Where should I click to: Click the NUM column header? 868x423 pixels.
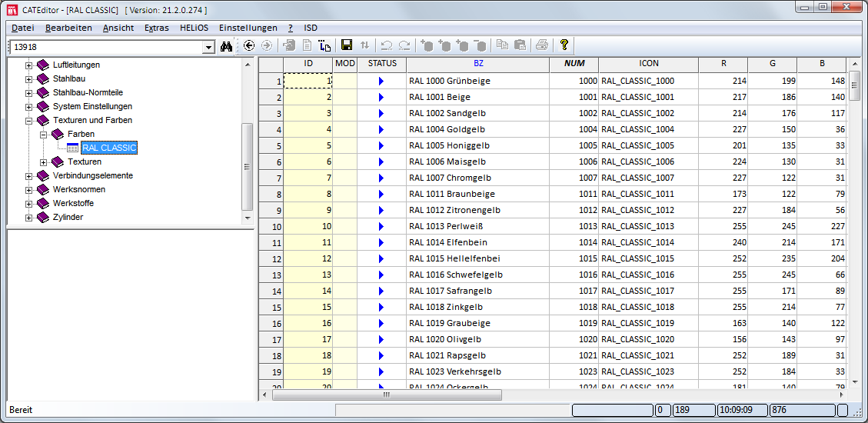click(x=574, y=63)
